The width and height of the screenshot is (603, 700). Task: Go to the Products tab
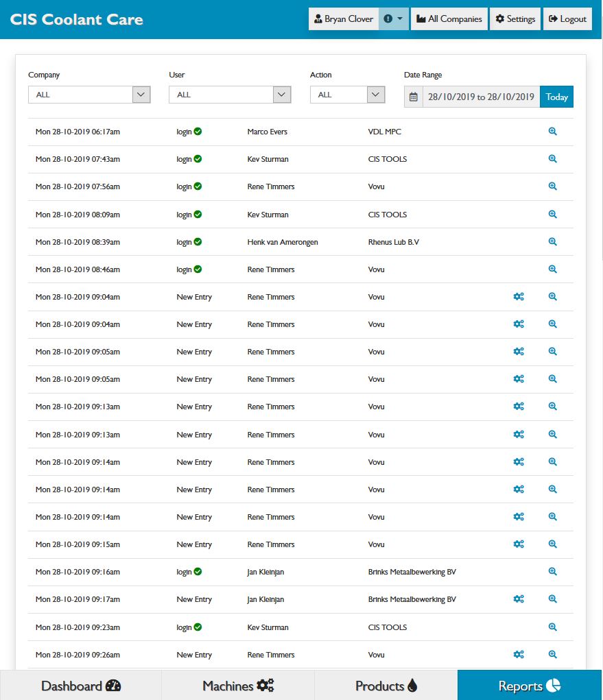(386, 686)
